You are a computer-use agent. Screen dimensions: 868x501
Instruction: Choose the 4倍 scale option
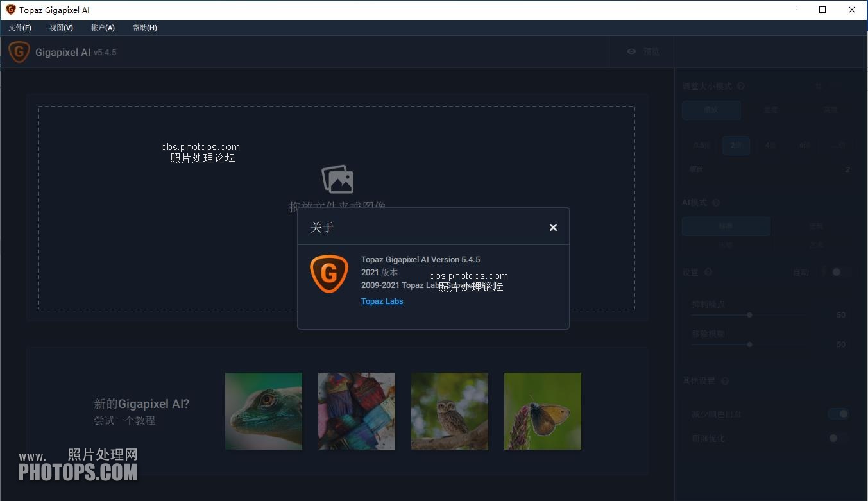[x=770, y=146]
